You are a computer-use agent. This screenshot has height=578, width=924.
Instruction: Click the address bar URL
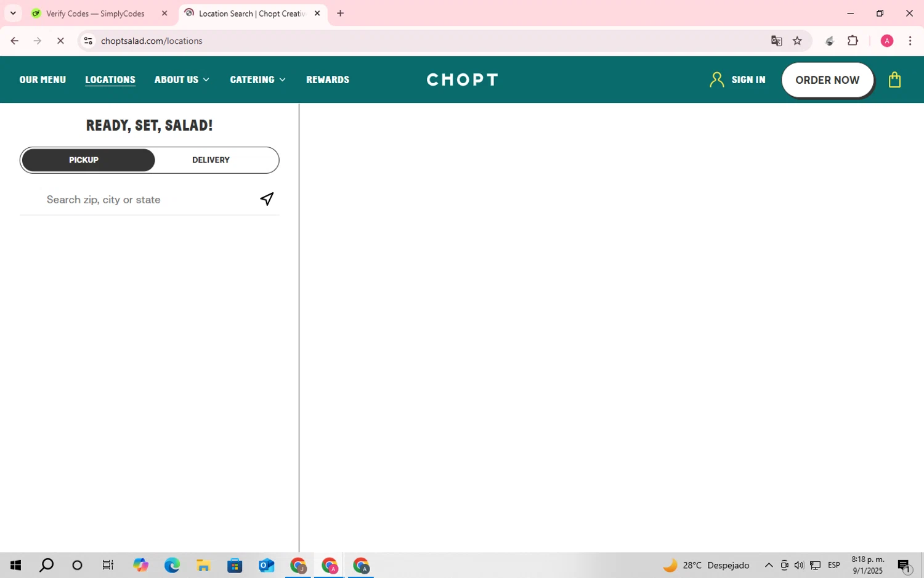[x=152, y=41]
